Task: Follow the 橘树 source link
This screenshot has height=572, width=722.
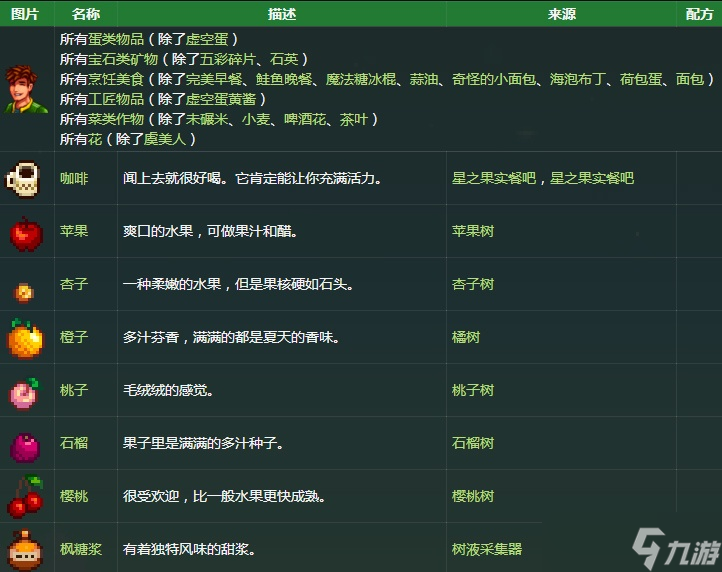Action: pos(466,337)
